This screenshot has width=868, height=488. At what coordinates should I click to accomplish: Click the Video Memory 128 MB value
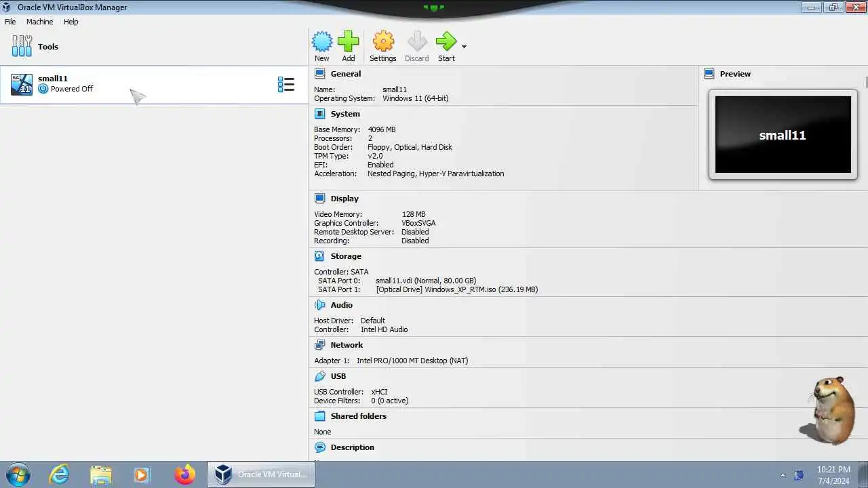(414, 214)
